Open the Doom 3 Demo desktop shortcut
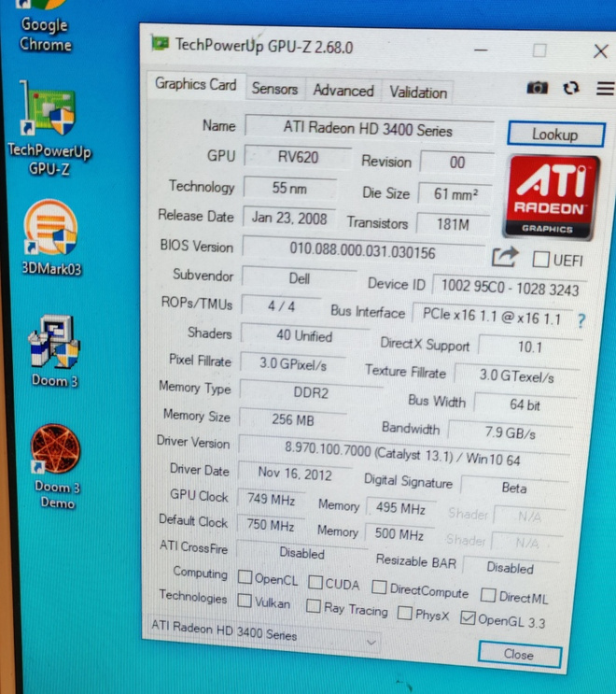 coord(56,466)
